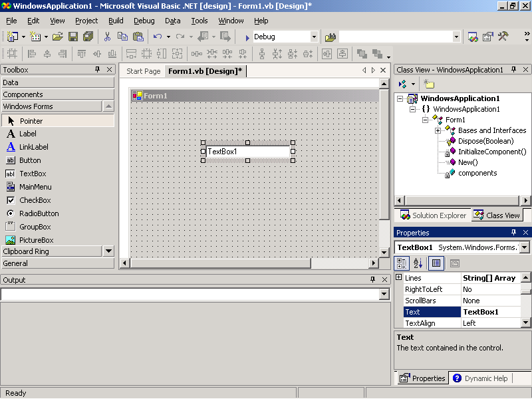The height and width of the screenshot is (399, 532).
Task: Click the Align Centers layout icon
Action: click(47, 54)
